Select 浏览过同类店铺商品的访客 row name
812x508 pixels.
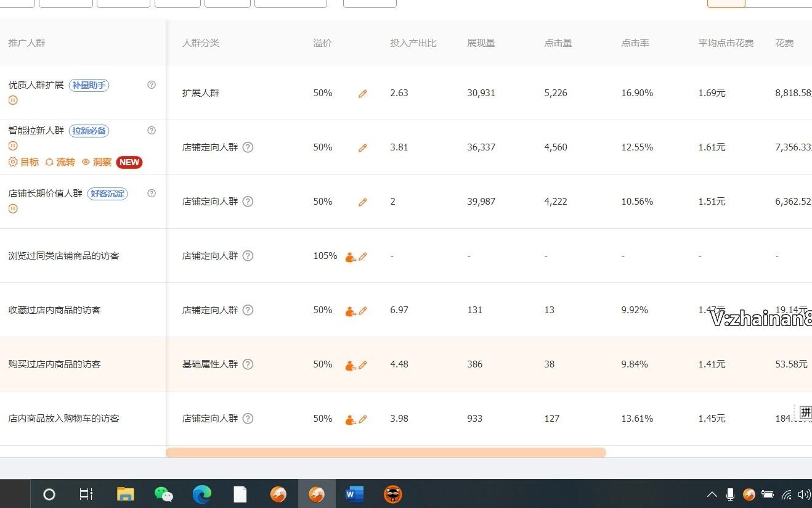64,256
